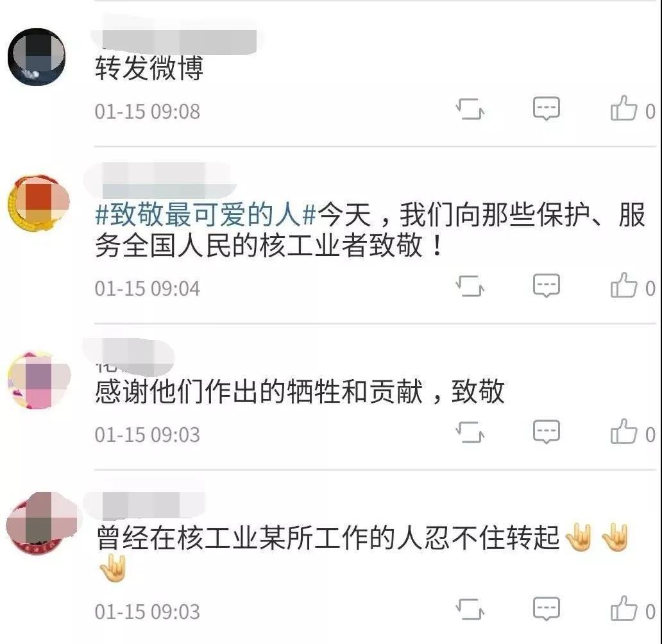View the last commenter's blurred avatar

click(41, 523)
